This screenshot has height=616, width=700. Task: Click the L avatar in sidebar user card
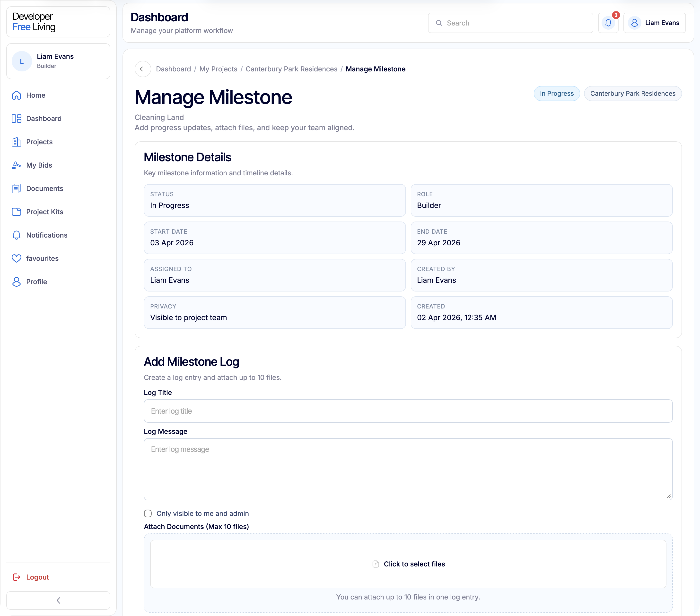point(22,61)
